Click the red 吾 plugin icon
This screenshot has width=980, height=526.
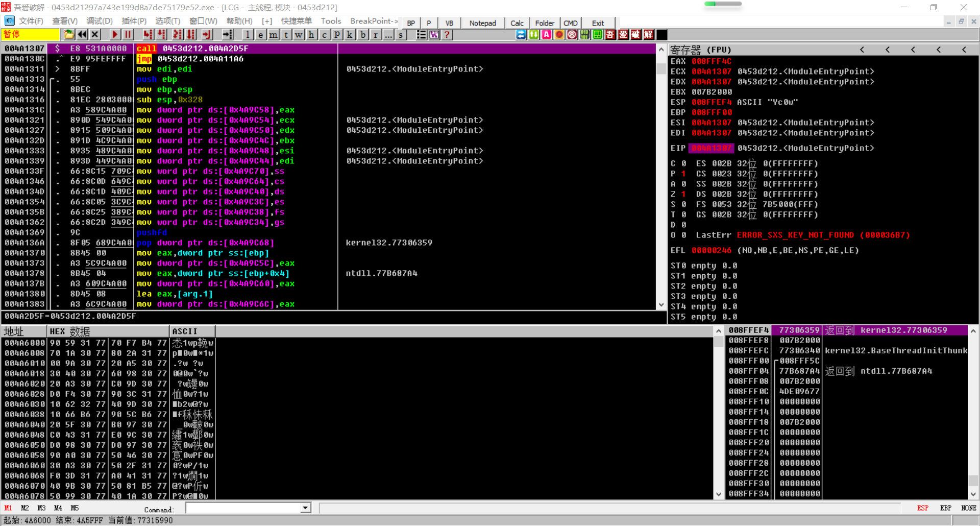(x=610, y=34)
